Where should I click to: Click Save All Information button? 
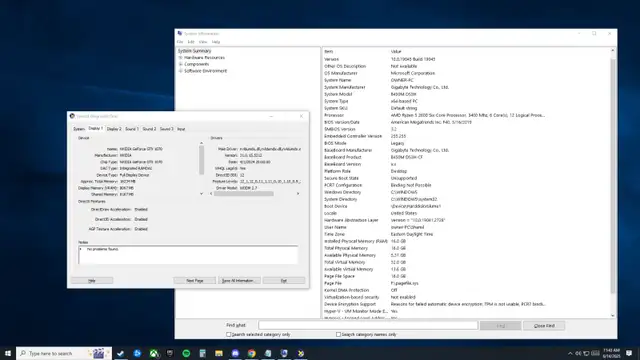tap(239, 281)
